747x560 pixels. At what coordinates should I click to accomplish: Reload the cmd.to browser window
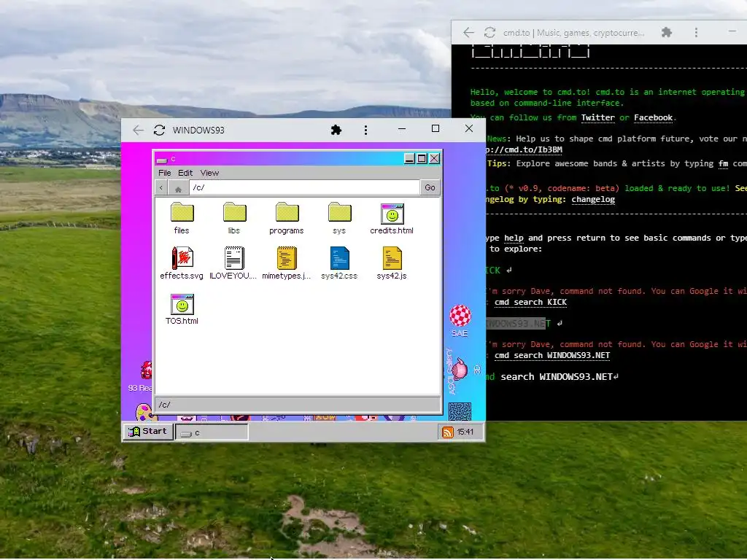point(489,32)
